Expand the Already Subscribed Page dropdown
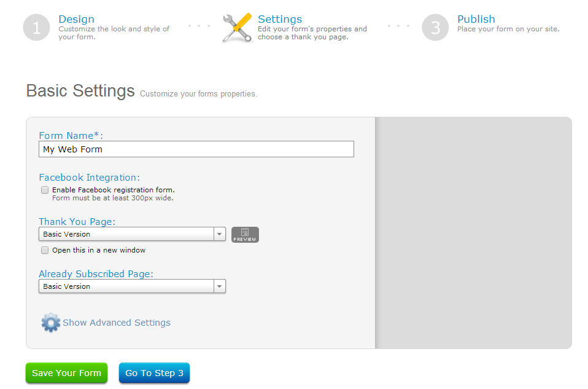588x389 pixels. click(x=132, y=286)
